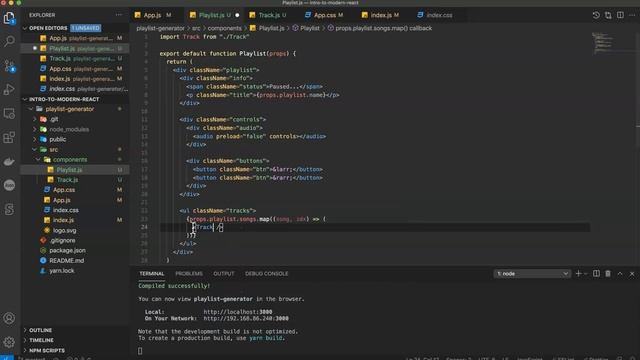
Task: Click the playlist-generator breadcrumb
Action: tap(160, 28)
